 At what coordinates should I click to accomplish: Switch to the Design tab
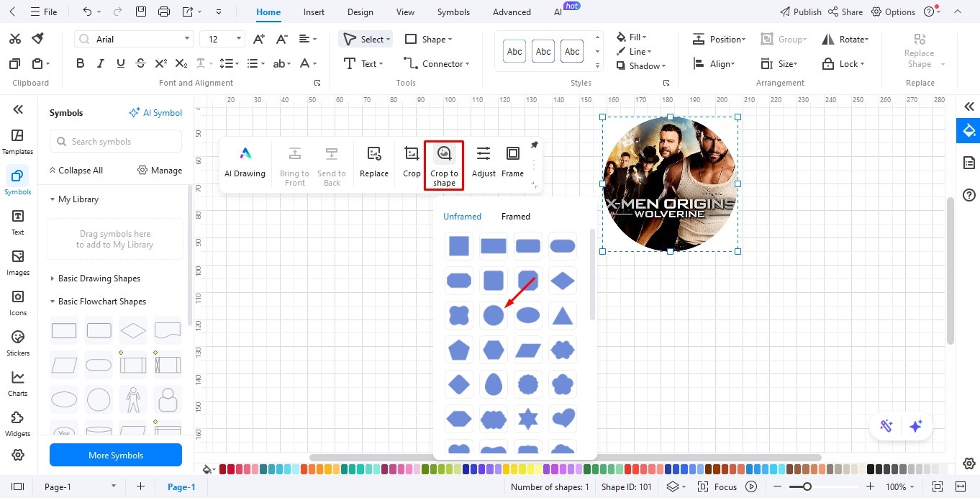click(x=360, y=12)
